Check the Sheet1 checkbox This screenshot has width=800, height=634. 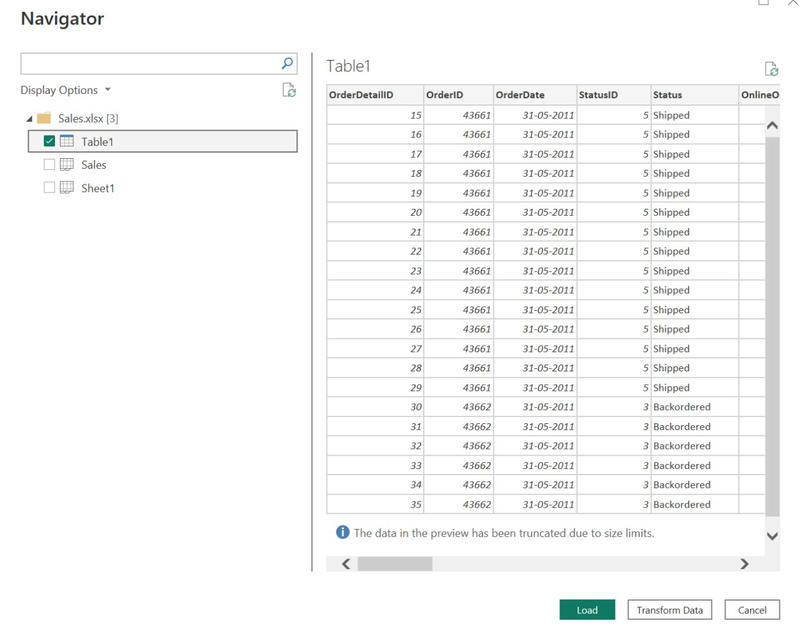pos(49,188)
